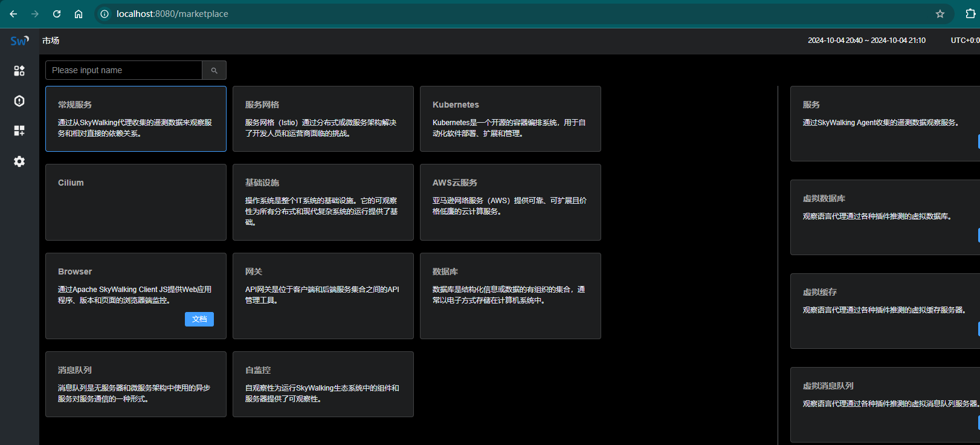980x445 pixels.
Task: Click the 文档 button in Browser card
Action: point(199,319)
